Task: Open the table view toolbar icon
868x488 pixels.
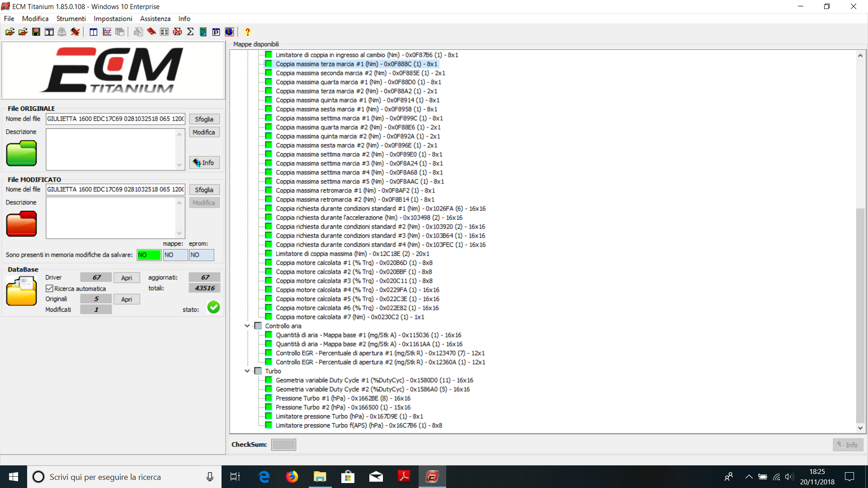Action: tap(94, 32)
